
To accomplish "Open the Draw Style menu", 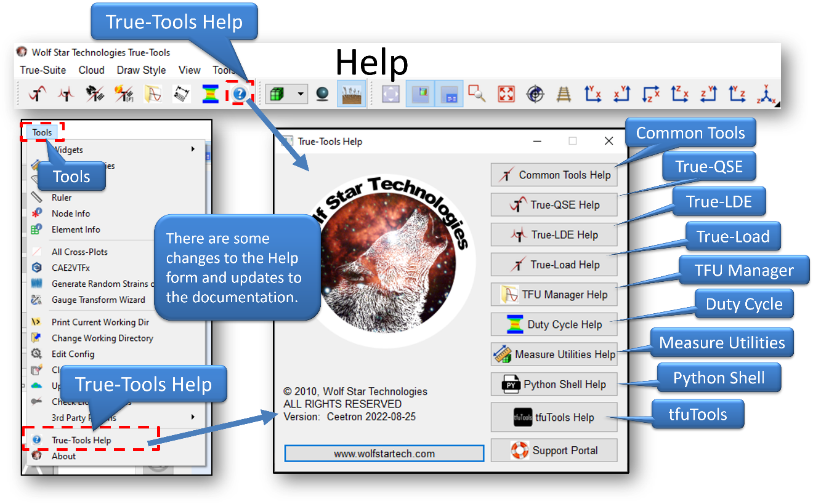I will [141, 70].
